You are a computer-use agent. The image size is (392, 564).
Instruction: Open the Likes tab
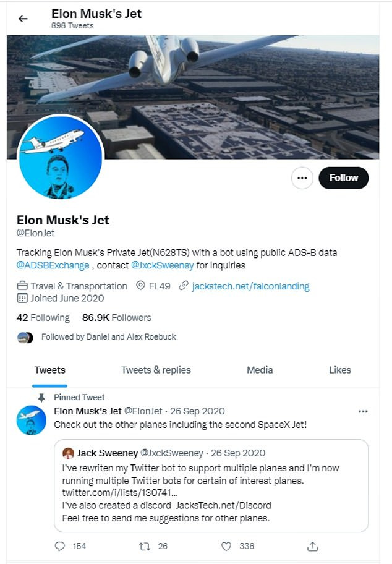pos(339,370)
